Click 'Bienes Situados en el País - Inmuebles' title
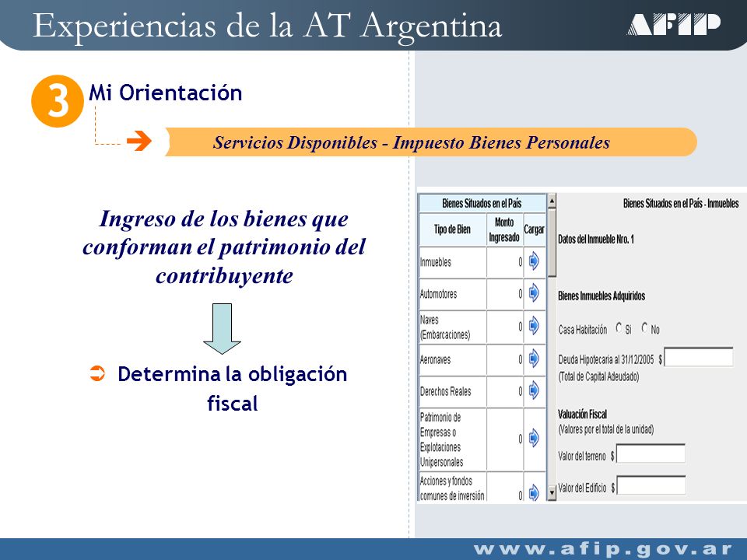Image resolution: width=747 pixels, height=560 pixels. [681, 203]
